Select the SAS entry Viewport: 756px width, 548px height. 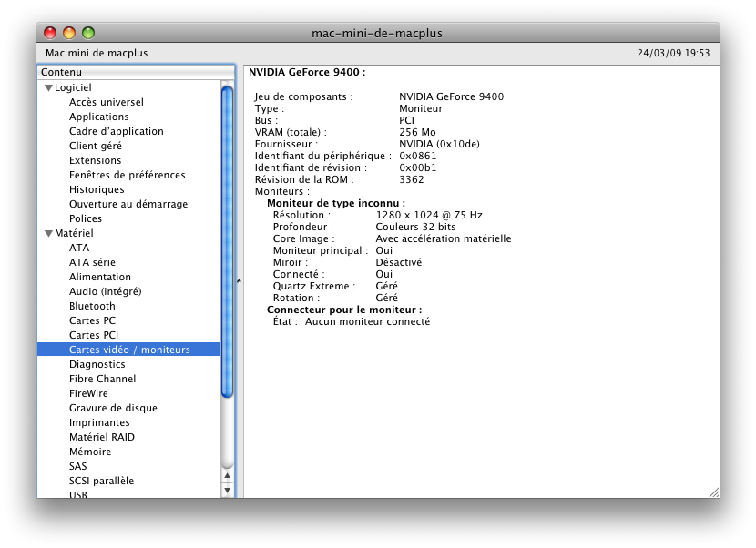[77, 466]
